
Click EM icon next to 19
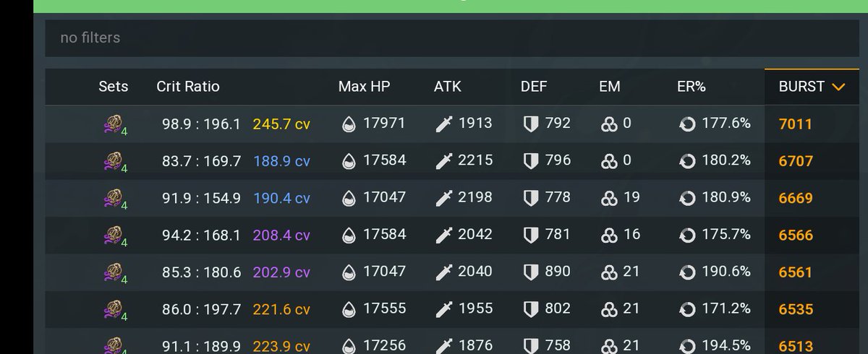tap(609, 198)
